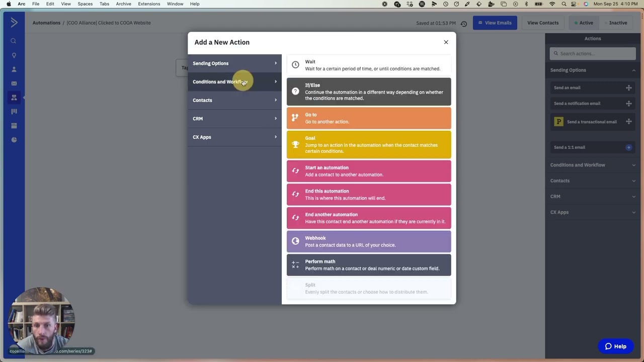Expand CRM section in Actions panel
This screenshot has height=362, width=644.
593,196
